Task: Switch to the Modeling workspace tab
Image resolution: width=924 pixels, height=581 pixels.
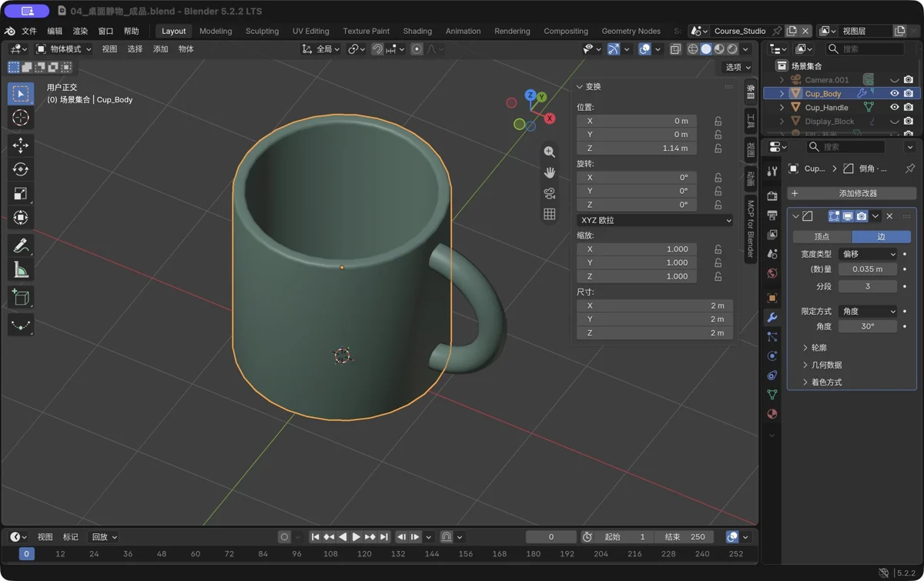Action: coord(216,32)
